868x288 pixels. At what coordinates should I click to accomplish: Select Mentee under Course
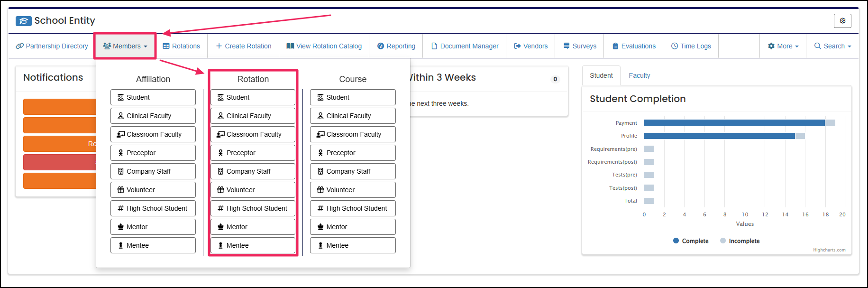(x=353, y=245)
